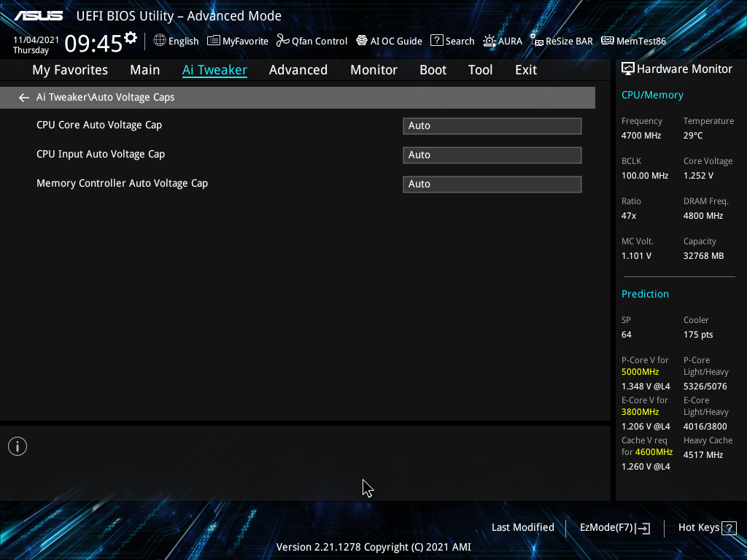Click the 5326/5076 P-Core prediction
The width and height of the screenshot is (747, 560).
click(x=705, y=386)
